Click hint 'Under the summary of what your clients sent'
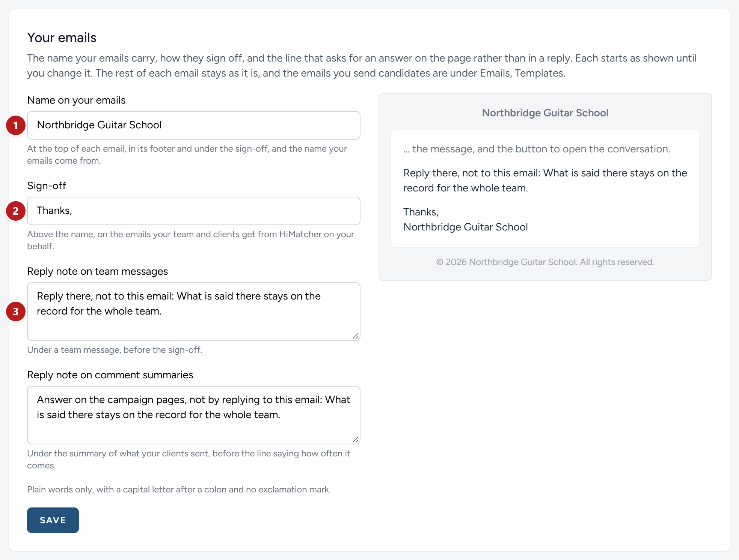This screenshot has height=560, width=739. click(x=189, y=459)
